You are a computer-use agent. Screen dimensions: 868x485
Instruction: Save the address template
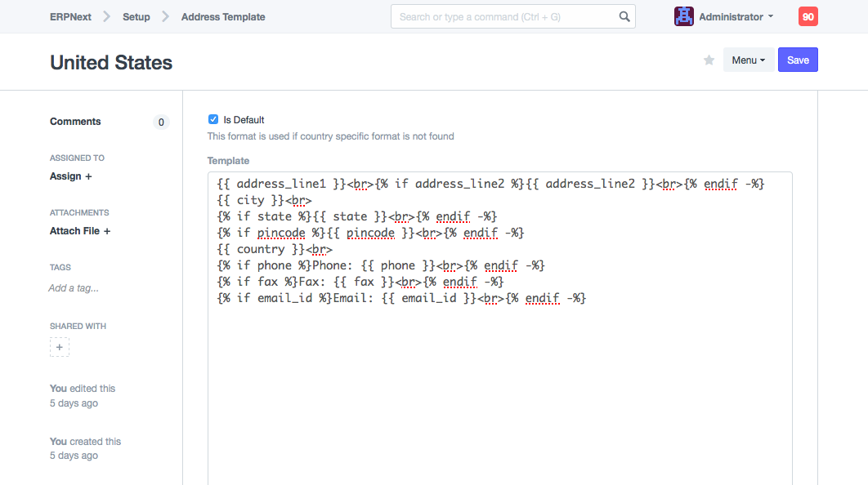click(x=797, y=60)
